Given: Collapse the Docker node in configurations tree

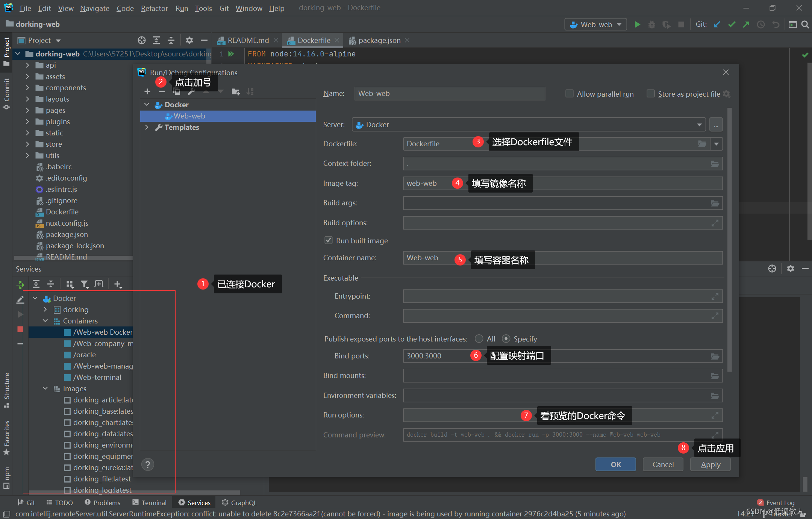Looking at the screenshot, I should coord(147,104).
